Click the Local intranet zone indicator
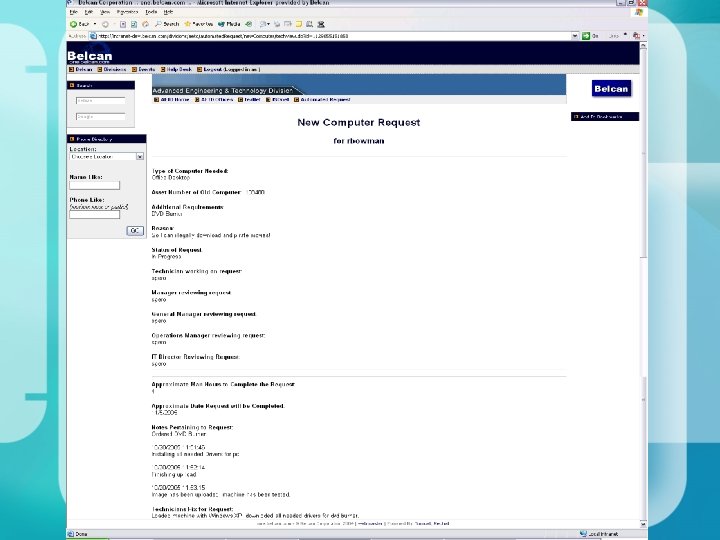720x540 pixels. click(x=599, y=534)
